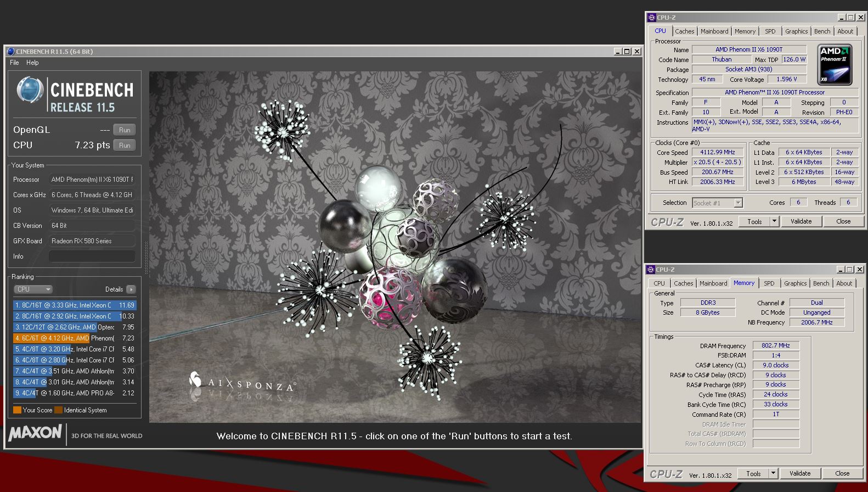Click the NB Frequency value 2006.7 MHz
868x492 pixels.
[817, 322]
